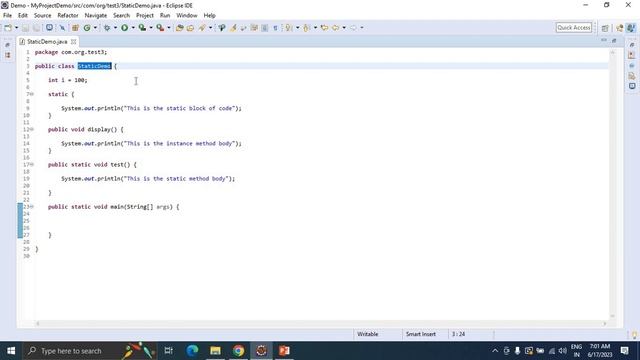The image size is (640, 360).
Task: Click the horizontal scrollbar right arrow
Action: pos(604,324)
